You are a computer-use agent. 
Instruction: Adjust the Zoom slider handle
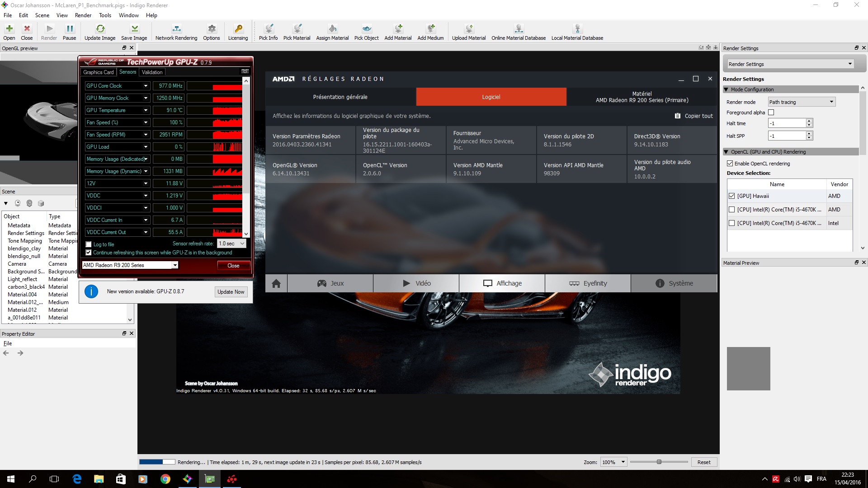659,462
